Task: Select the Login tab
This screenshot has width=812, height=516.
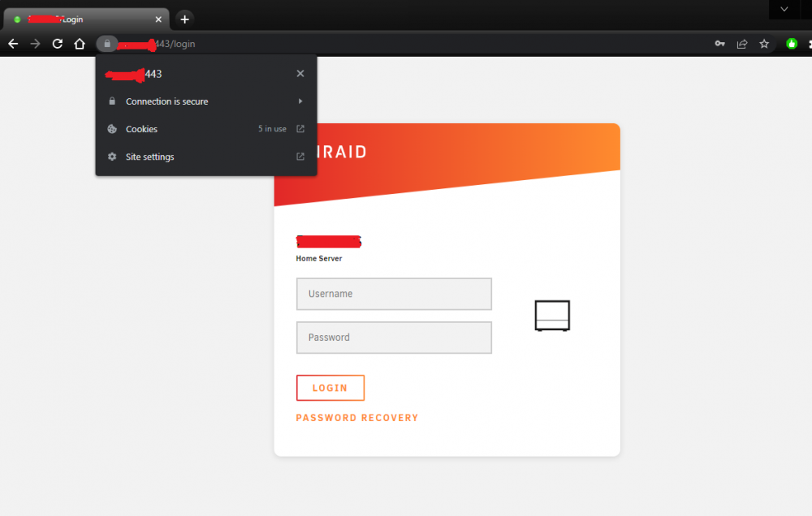Action: (87, 19)
